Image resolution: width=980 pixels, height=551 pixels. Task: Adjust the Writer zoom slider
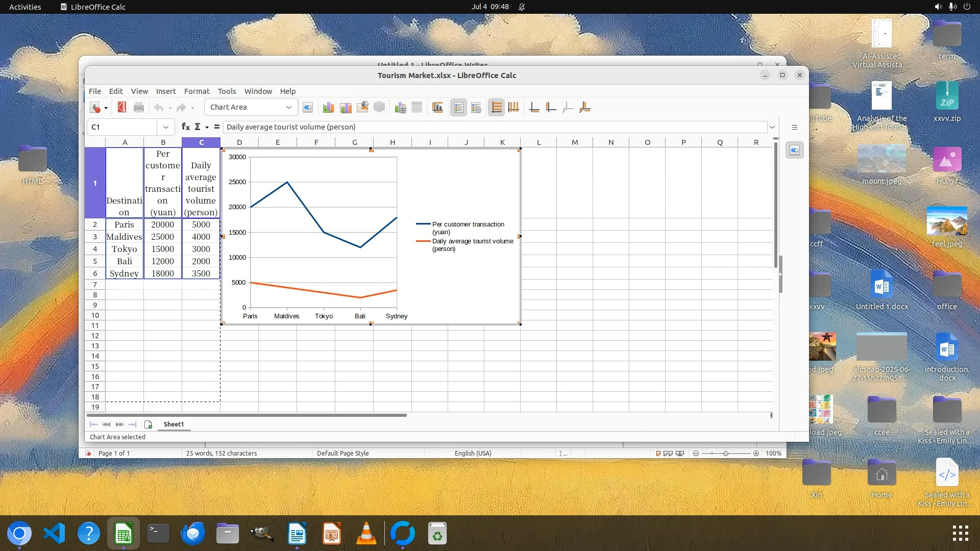click(725, 453)
